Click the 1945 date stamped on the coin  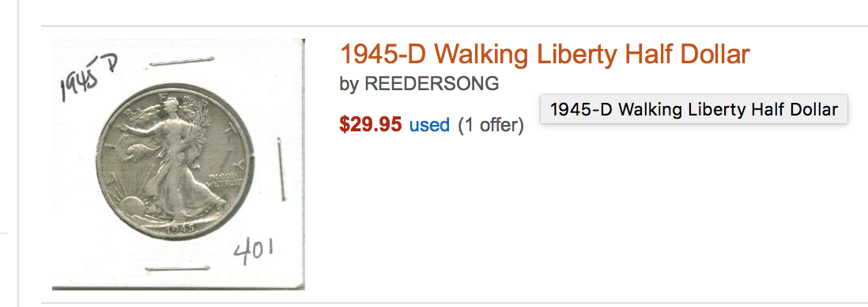tap(179, 228)
